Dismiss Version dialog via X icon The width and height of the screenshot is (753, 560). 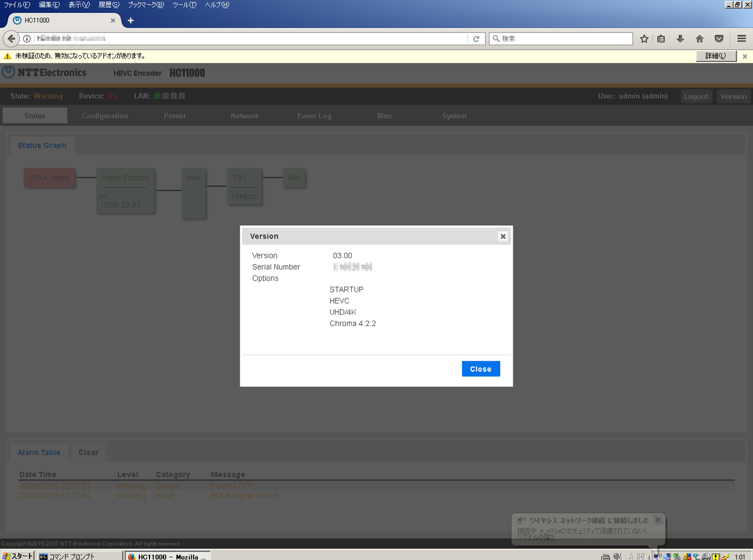coord(502,236)
